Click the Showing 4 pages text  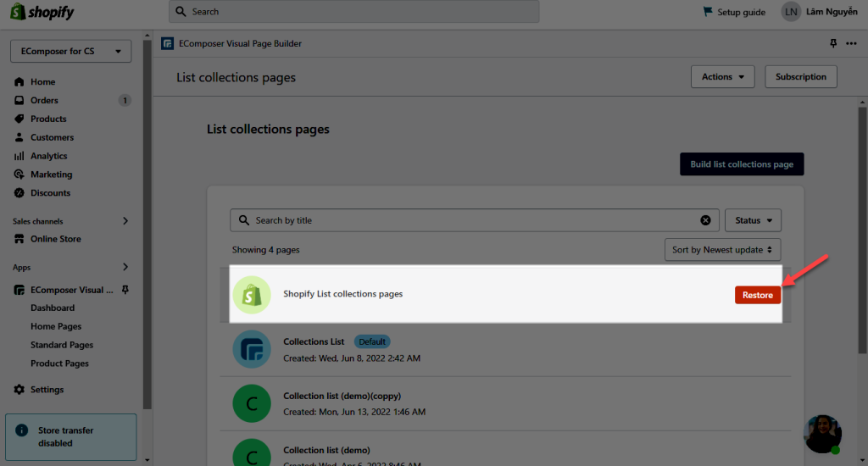(x=265, y=250)
